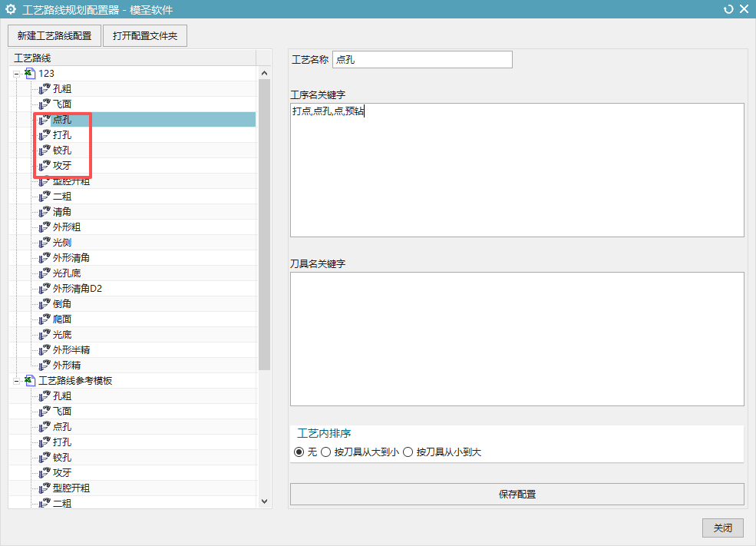Viewport: 756px width, 546px height.
Task: Click the process icon beside 二粗 under 123
Action: point(45,197)
